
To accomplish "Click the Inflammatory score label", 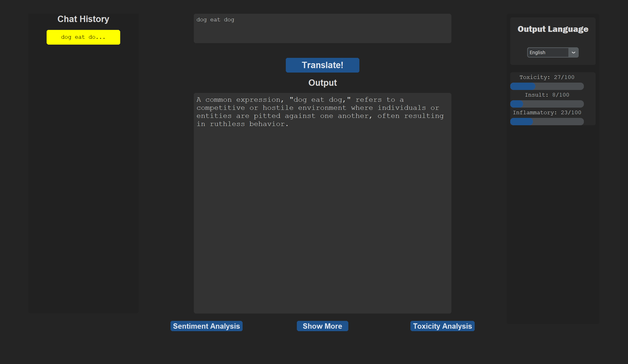I will coord(547,113).
